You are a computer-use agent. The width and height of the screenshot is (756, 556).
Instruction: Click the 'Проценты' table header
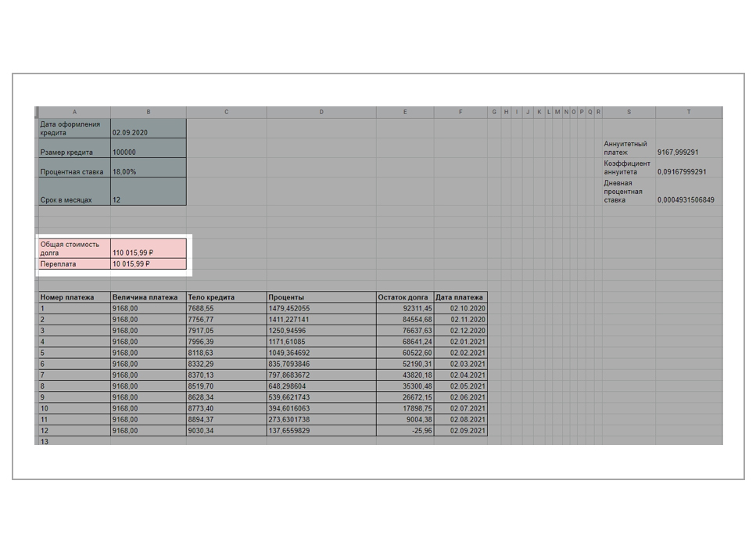[321, 297]
